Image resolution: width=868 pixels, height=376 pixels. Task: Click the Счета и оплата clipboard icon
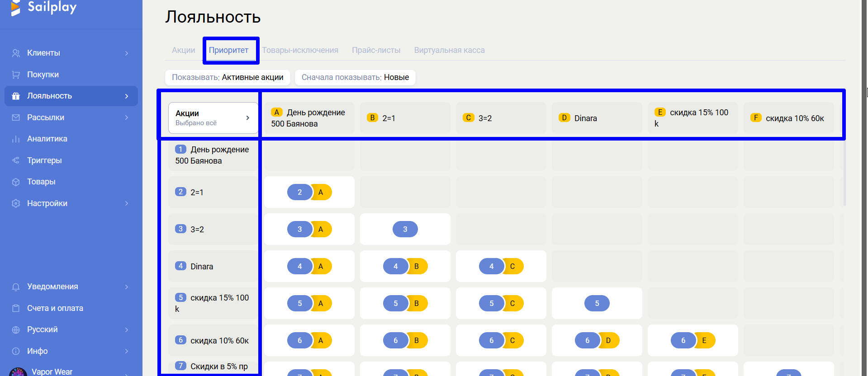[16, 308]
